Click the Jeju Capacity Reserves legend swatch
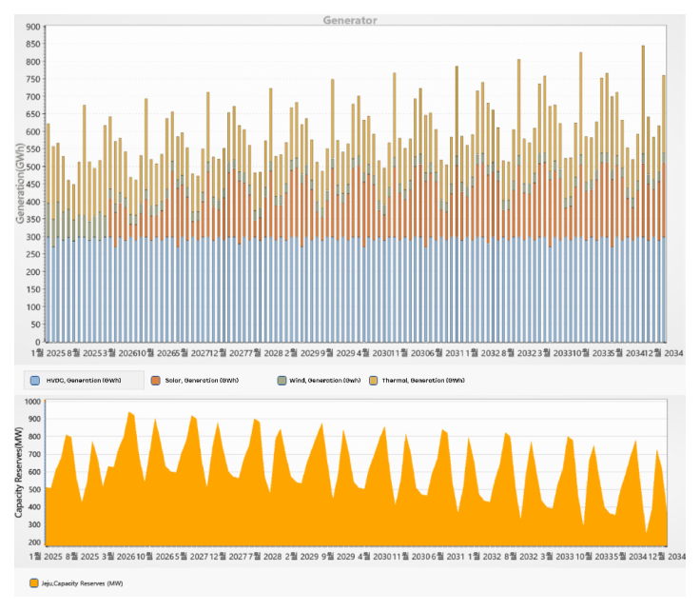Viewport: 700px width, 611px height. (x=35, y=581)
